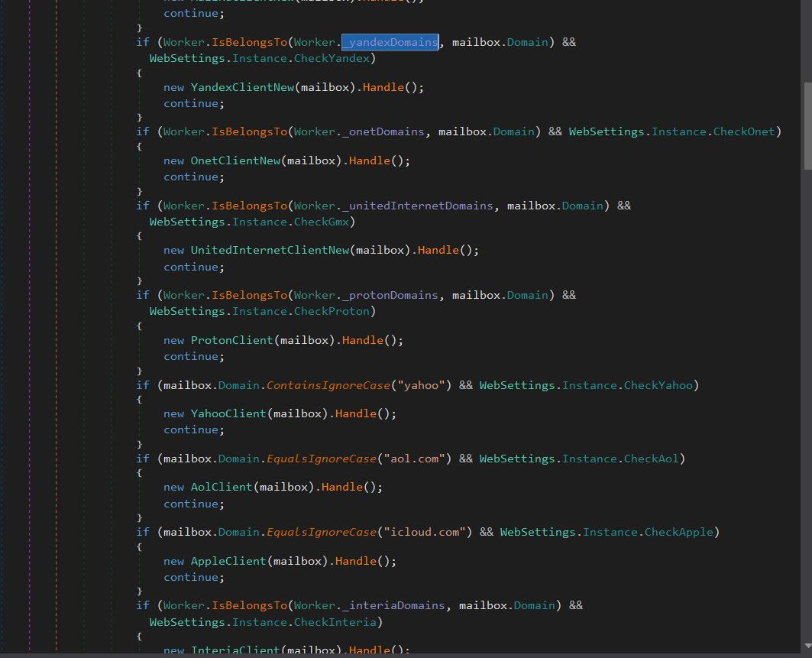Click the vertical scrollbar thumb
Image resolution: width=812 pixels, height=658 pixels.
pyautogui.click(x=807, y=126)
